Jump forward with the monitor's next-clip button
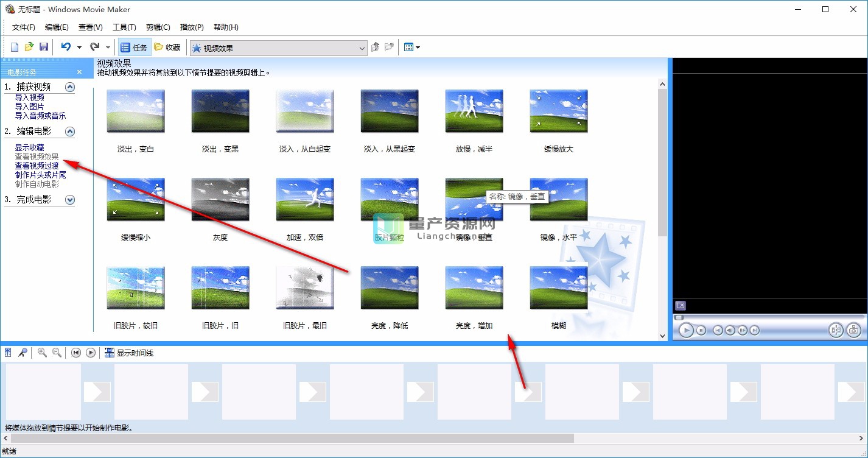 (755, 330)
